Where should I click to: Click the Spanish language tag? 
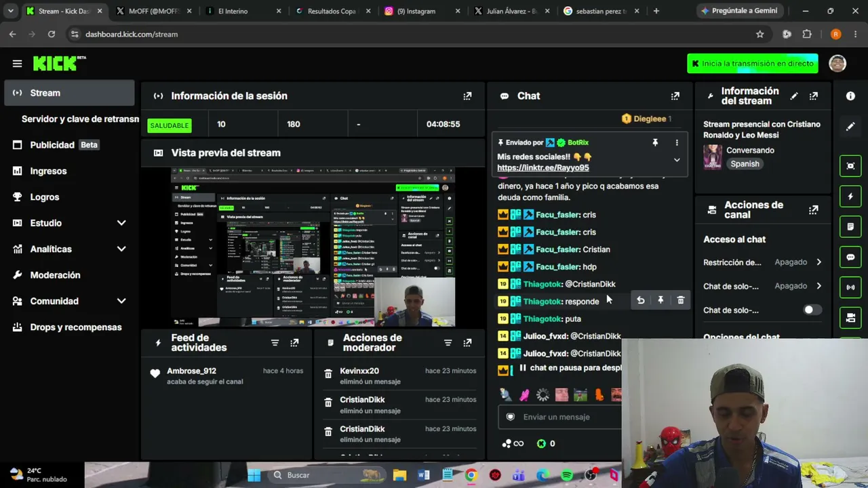745,164
